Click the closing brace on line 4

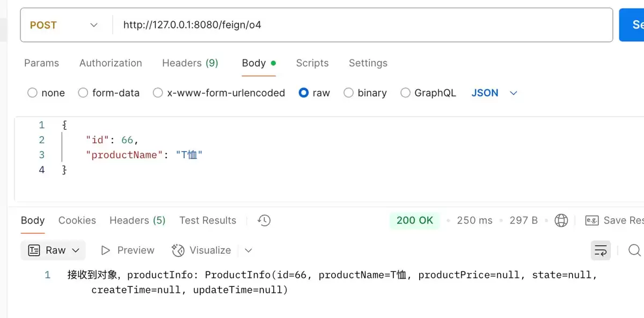[x=64, y=170]
